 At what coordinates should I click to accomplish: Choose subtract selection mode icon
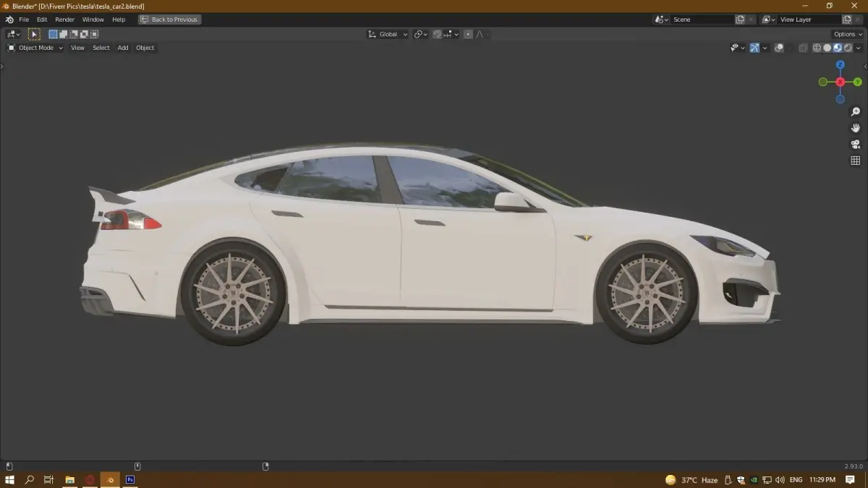click(x=74, y=34)
